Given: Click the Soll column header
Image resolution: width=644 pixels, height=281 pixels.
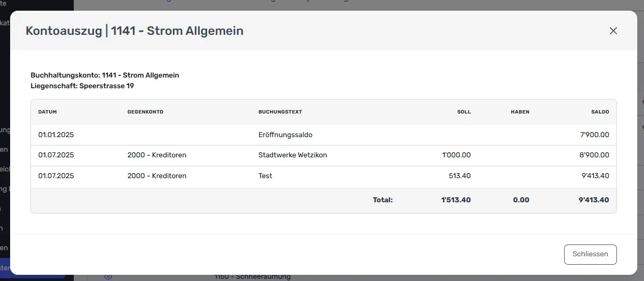Looking at the screenshot, I should click(x=464, y=112).
